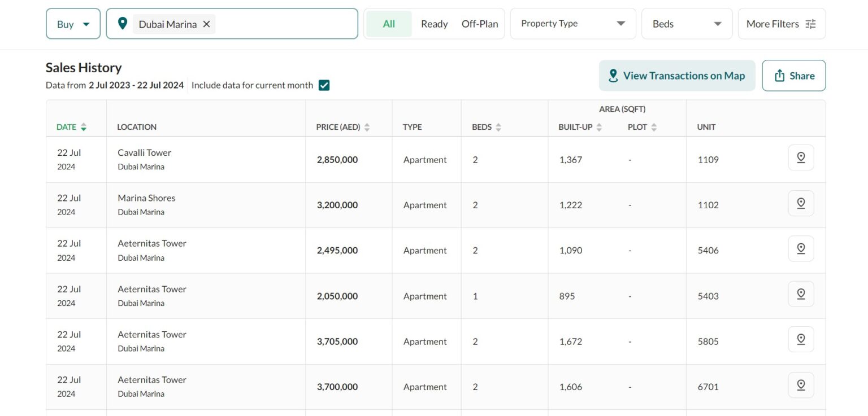Switch to the Off-Plan tab

(x=479, y=24)
